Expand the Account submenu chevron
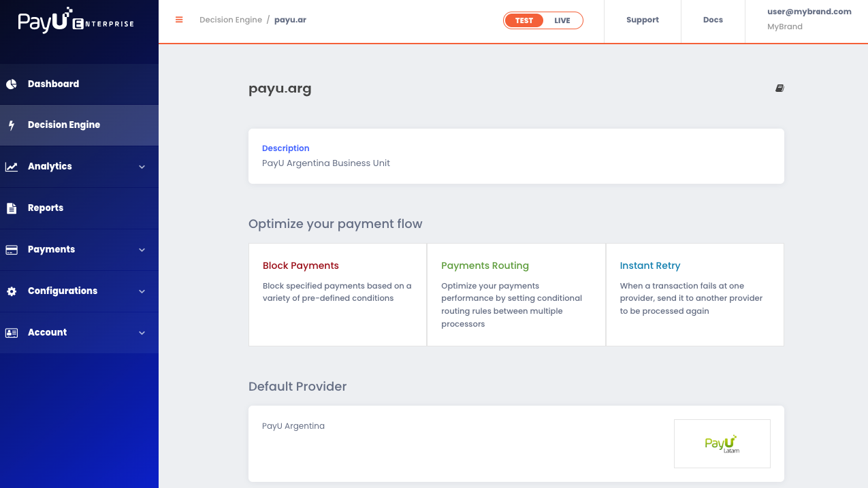This screenshot has width=868, height=488. [x=142, y=333]
